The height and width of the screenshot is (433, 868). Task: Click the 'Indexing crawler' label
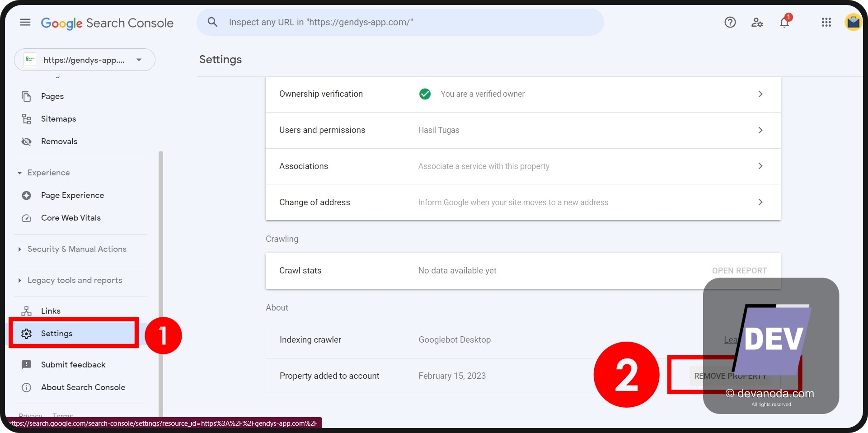[x=310, y=340]
